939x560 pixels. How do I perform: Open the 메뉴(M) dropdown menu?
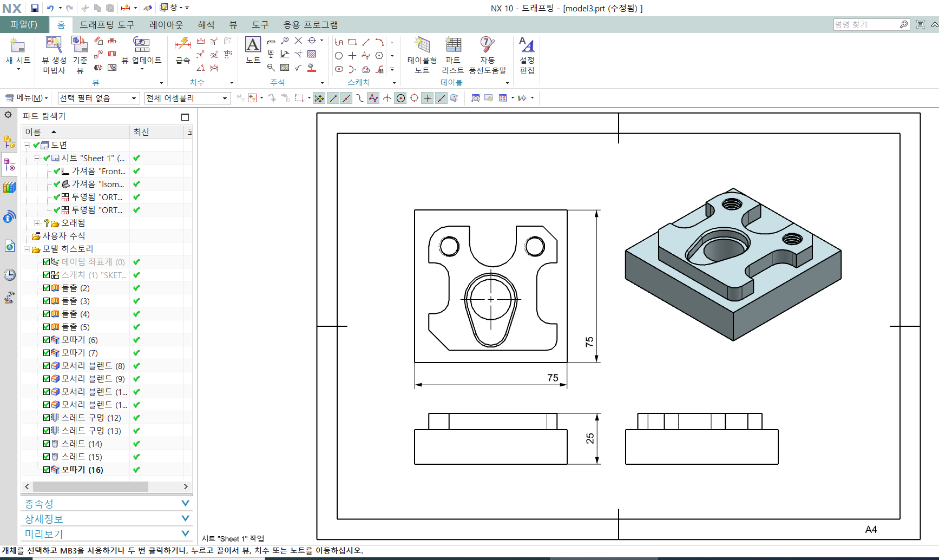(27, 98)
